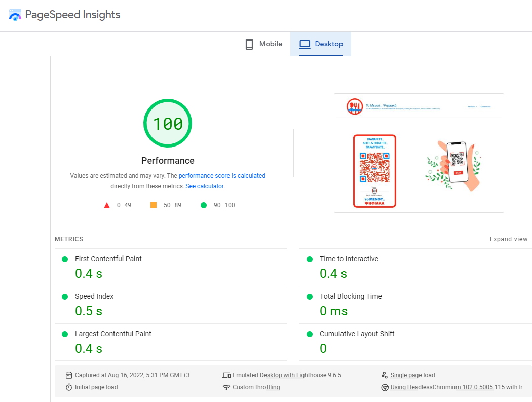Open the Single page load link
The width and height of the screenshot is (532, 402).
tap(412, 375)
